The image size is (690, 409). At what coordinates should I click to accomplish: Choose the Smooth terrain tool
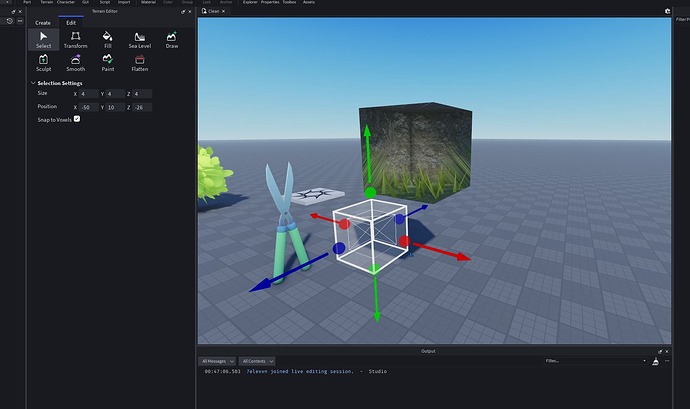[76, 63]
